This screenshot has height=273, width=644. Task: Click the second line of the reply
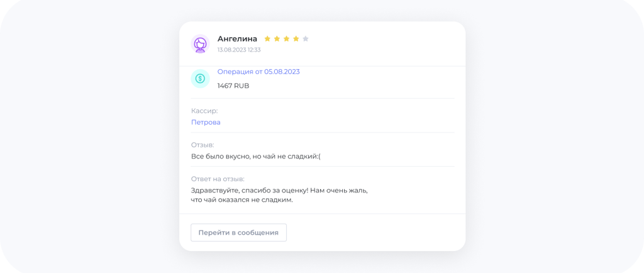point(242,201)
